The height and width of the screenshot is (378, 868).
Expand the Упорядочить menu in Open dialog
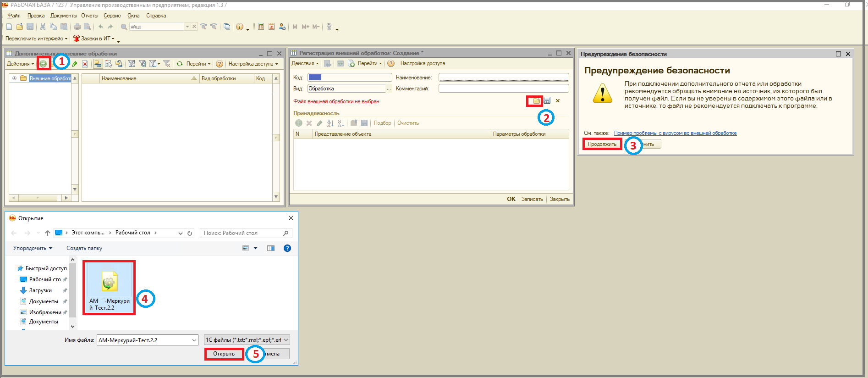tap(33, 248)
